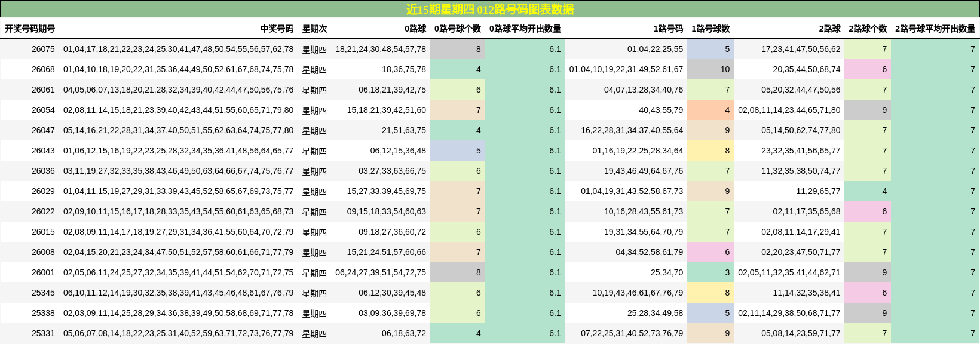Click the 1路号码 column header
980x344 pixels.
click(x=668, y=29)
